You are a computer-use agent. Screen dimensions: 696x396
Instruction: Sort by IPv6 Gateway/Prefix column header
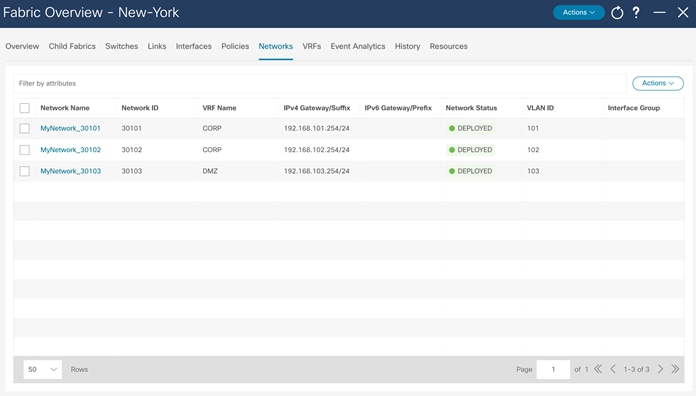pos(398,108)
